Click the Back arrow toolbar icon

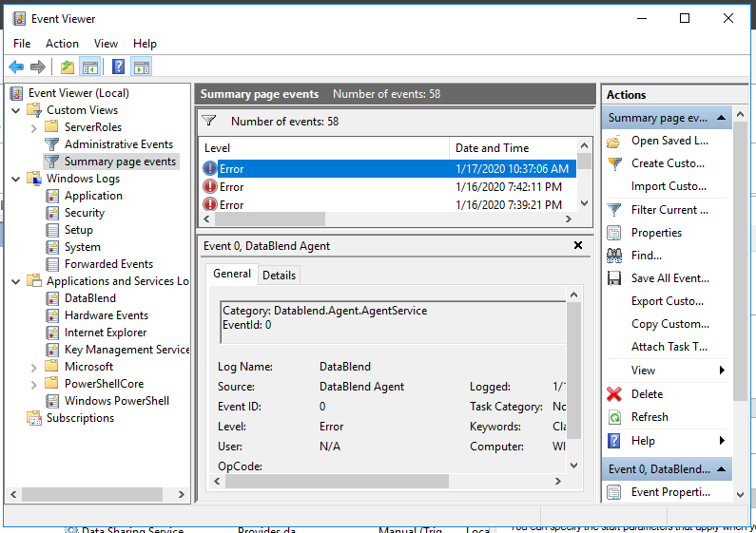pyautogui.click(x=16, y=67)
